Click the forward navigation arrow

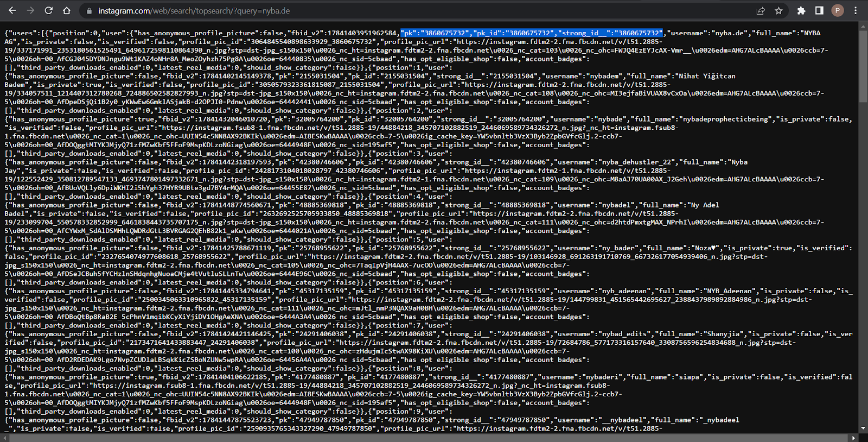[30, 10]
